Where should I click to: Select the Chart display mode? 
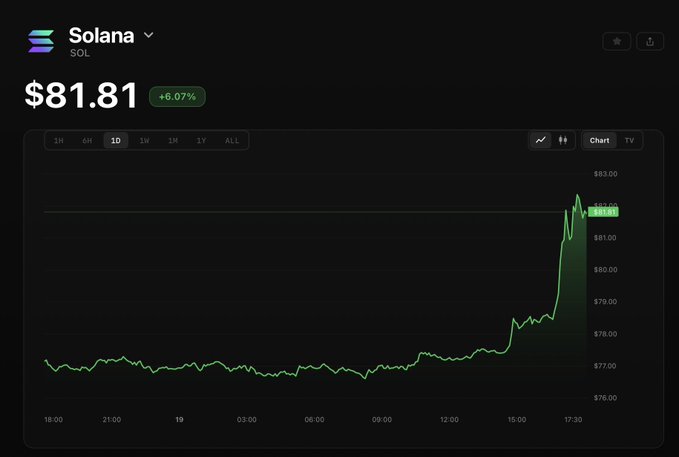599,140
